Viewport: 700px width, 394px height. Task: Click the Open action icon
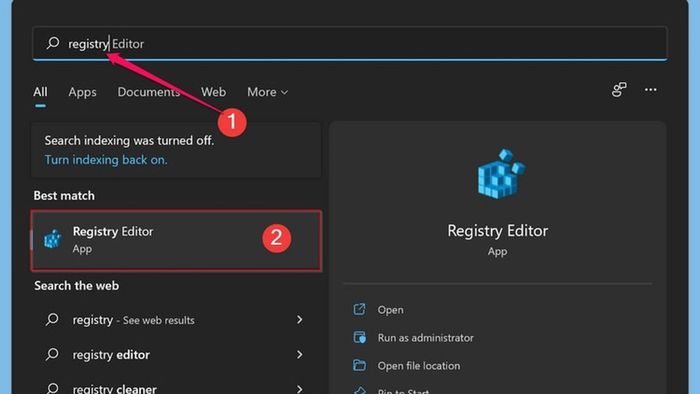click(359, 309)
